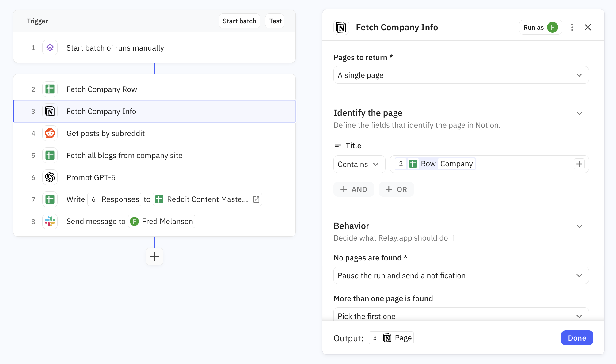Select the Fetch all blogs from company site step
Screen dimensions: 616x364
click(124, 155)
